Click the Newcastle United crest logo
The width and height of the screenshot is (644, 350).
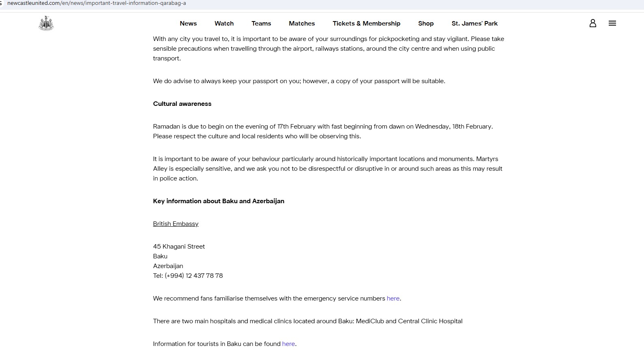coord(46,24)
